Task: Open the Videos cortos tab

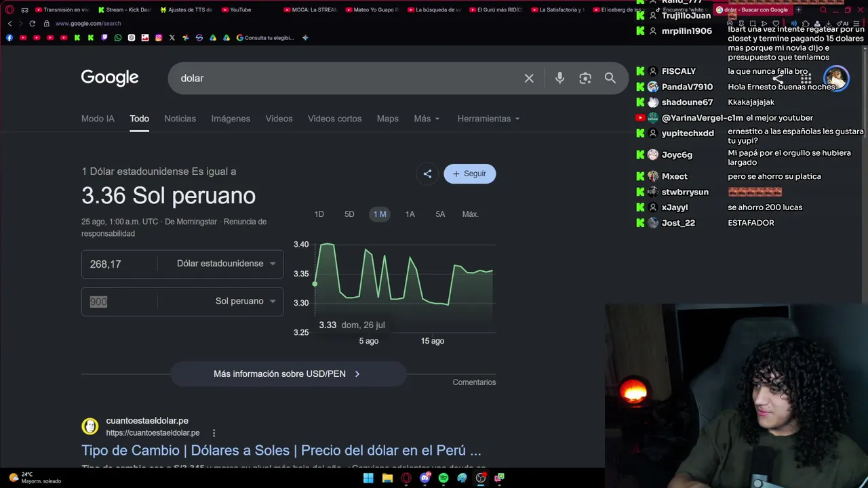Action: click(x=334, y=119)
